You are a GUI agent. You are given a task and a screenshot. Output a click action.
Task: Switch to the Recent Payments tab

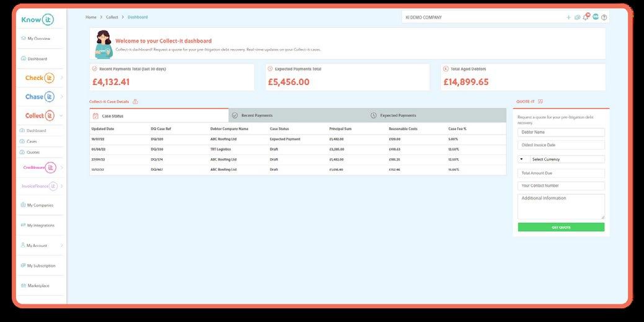298,115
